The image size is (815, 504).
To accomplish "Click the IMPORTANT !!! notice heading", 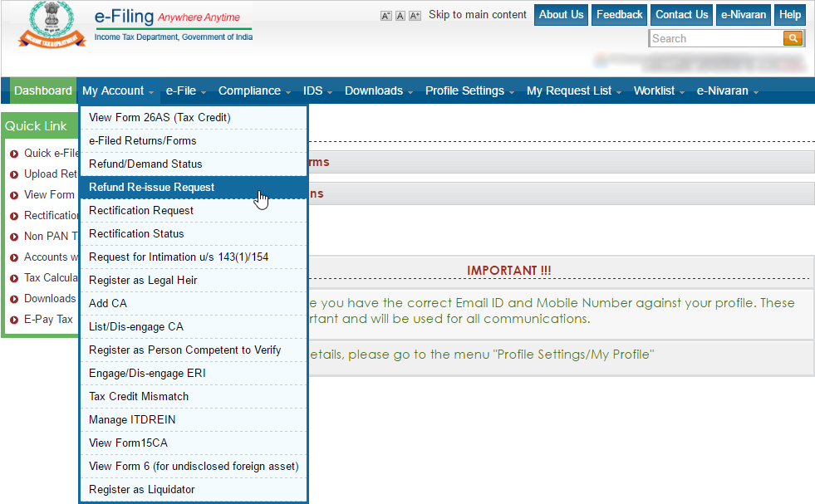I will 508,271.
